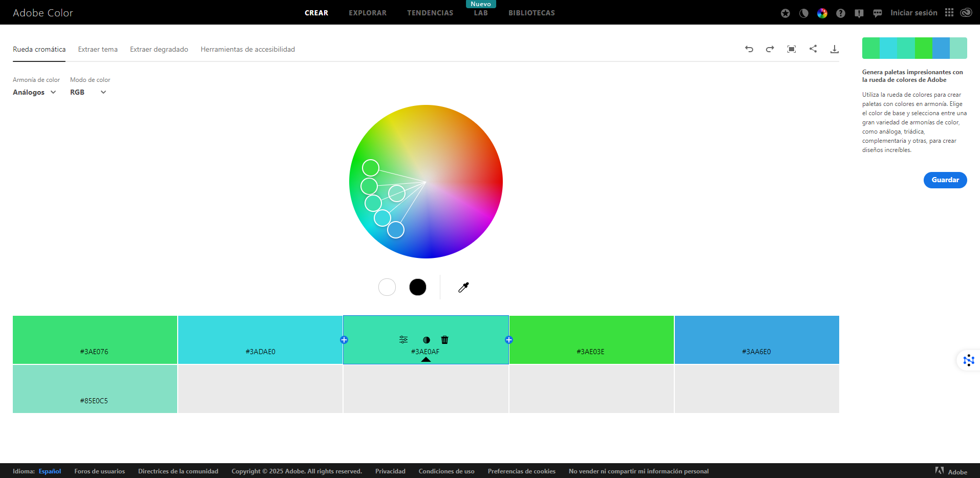Click the blue handle on color wheel
Image resolution: width=980 pixels, height=478 pixels.
pyautogui.click(x=396, y=230)
